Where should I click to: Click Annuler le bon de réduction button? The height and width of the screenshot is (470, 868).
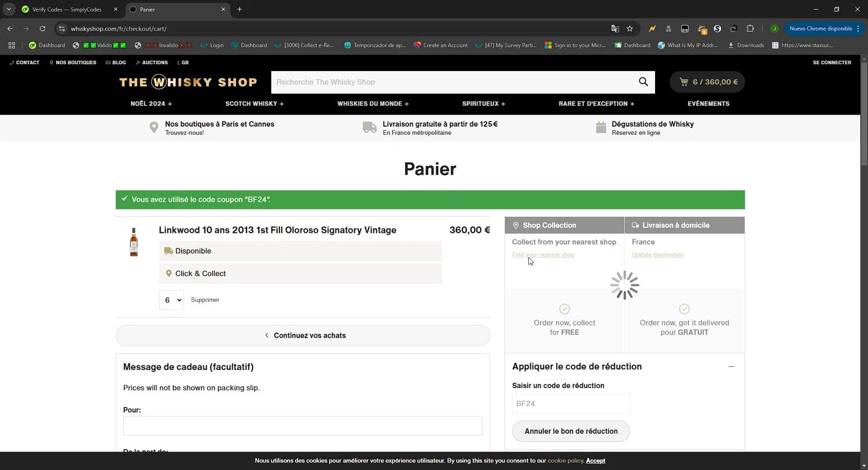571,431
